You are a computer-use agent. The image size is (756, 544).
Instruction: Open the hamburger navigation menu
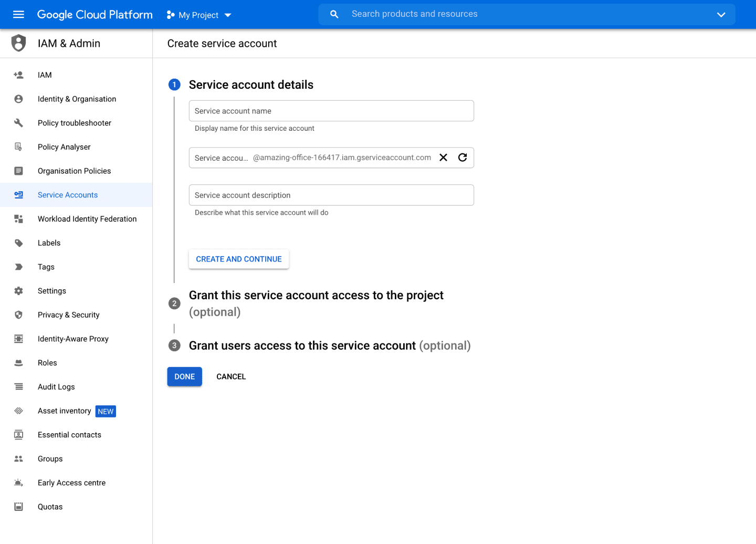click(18, 14)
